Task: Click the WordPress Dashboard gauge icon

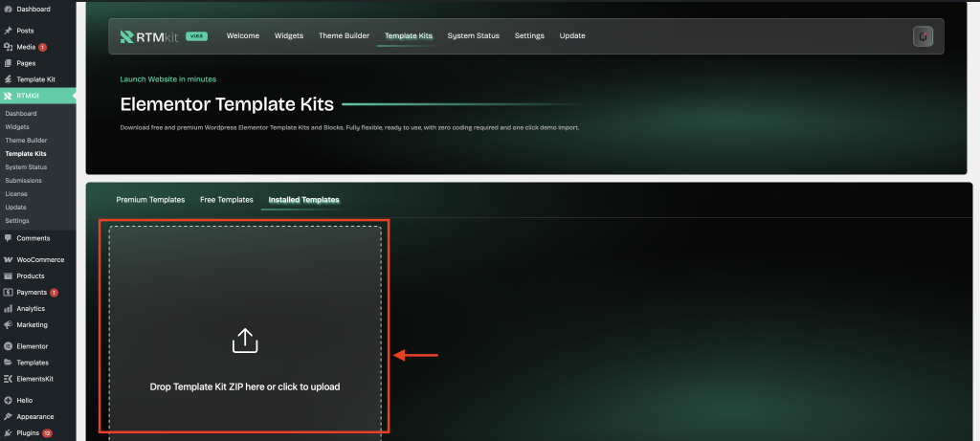Action: pyautogui.click(x=8, y=10)
